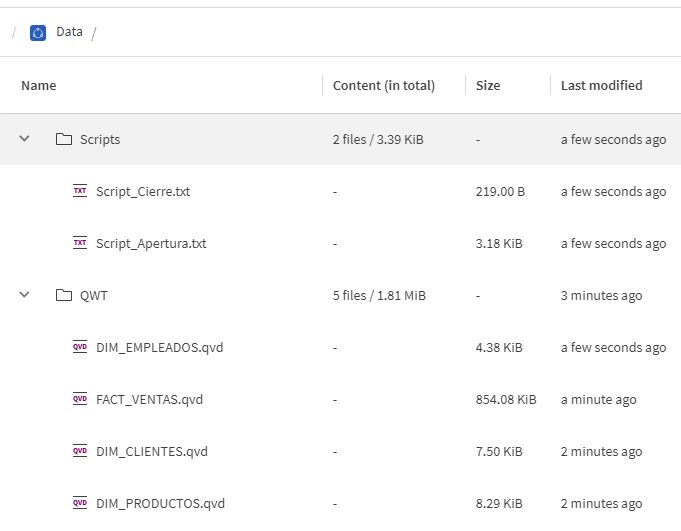This screenshot has height=531, width=681.
Task: Click the 854.08 KiB size value
Action: tap(506, 399)
